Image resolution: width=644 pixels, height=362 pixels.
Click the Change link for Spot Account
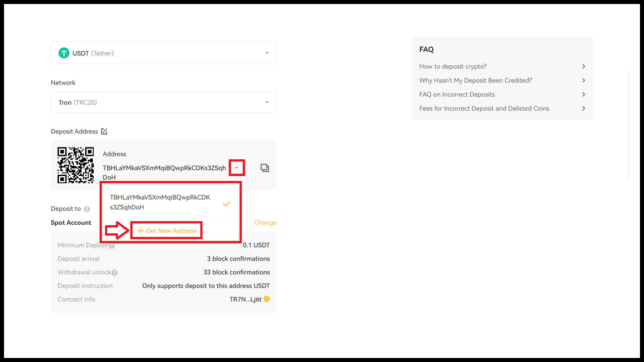pyautogui.click(x=265, y=223)
